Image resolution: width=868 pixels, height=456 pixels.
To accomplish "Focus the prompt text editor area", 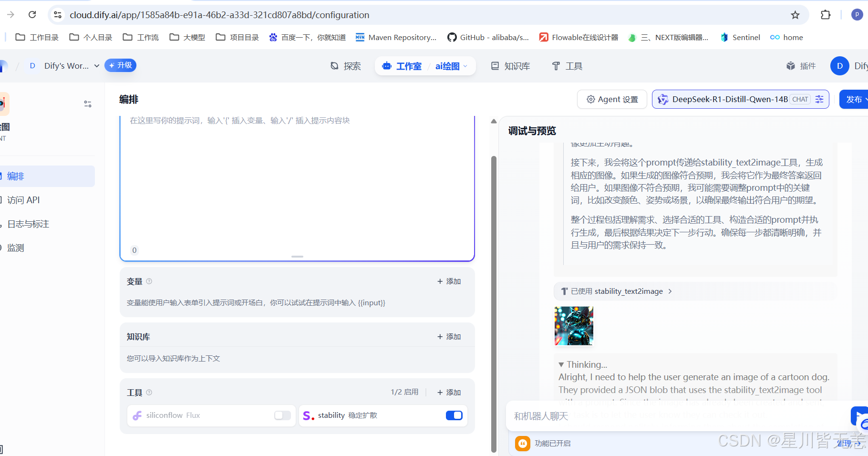I will coord(297,181).
